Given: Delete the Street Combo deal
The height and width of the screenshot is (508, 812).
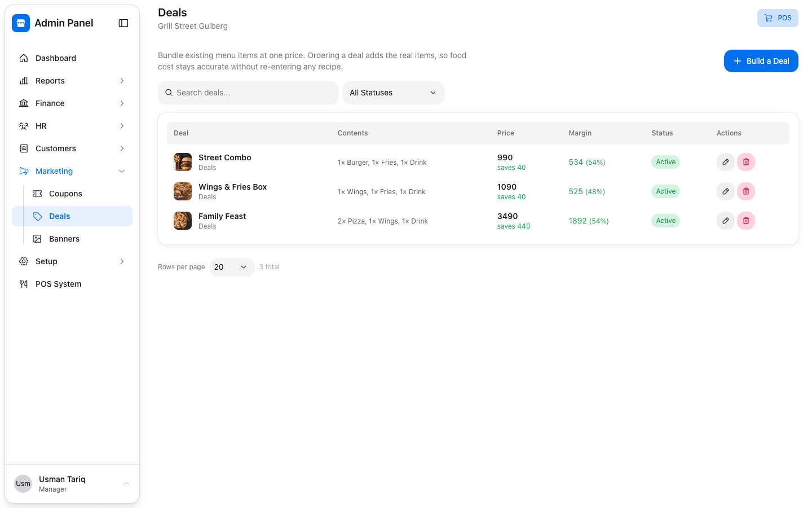Looking at the screenshot, I should pos(746,162).
